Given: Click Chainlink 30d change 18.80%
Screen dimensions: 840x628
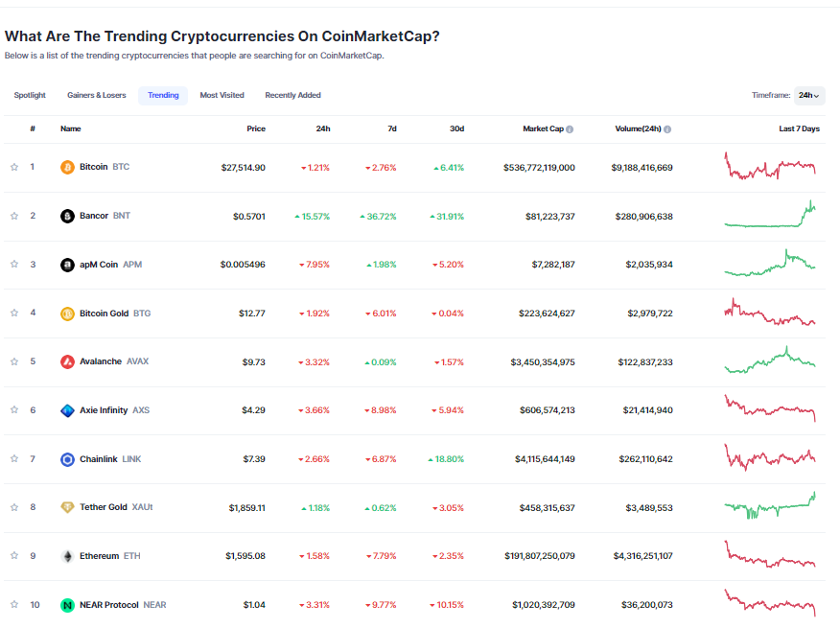Looking at the screenshot, I should click(446, 459).
